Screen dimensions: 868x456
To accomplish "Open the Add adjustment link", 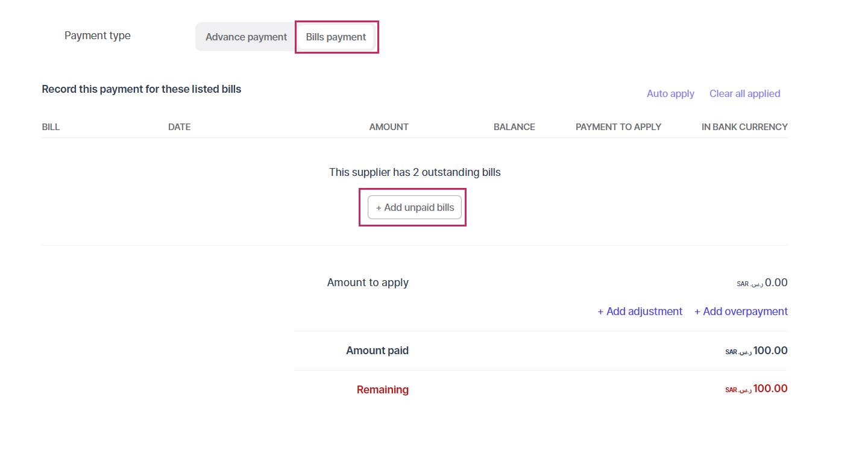I will (x=640, y=311).
